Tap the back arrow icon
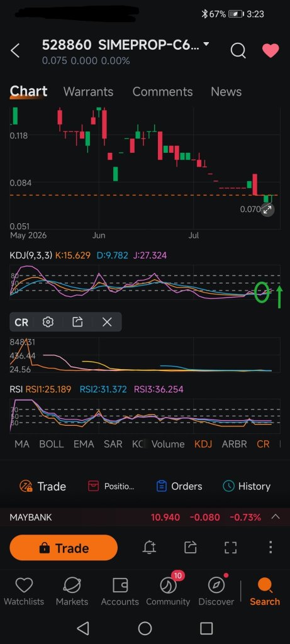Viewport: 290px width, 644px height. point(15,51)
